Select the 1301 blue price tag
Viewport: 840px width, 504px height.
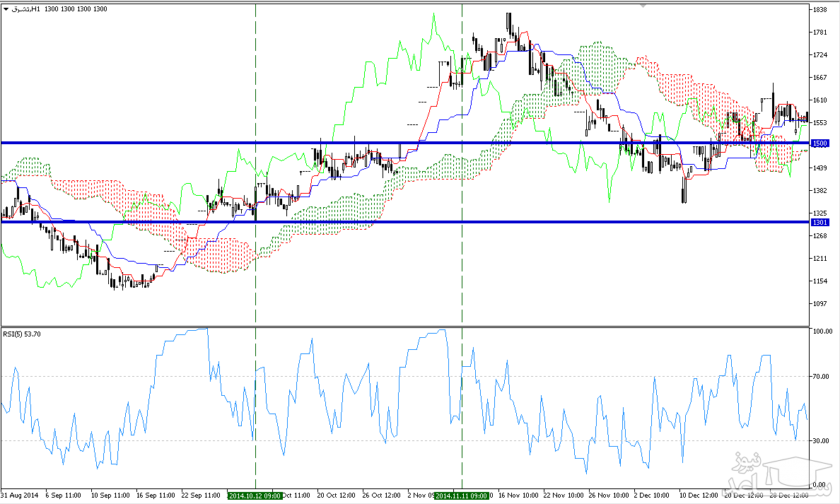pos(819,222)
